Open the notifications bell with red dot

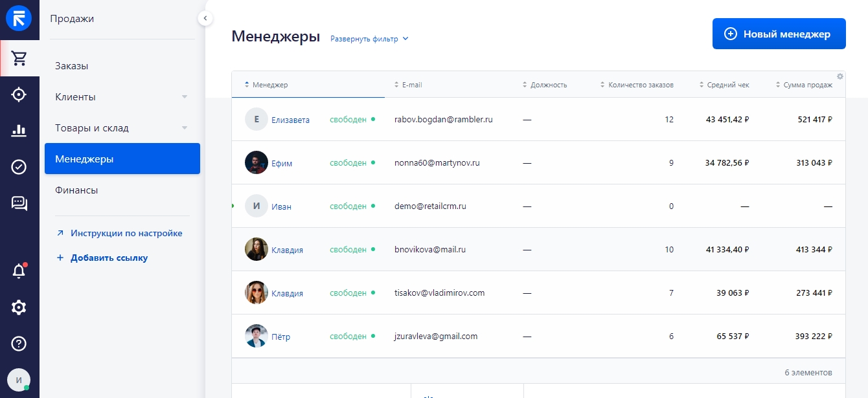tap(19, 271)
